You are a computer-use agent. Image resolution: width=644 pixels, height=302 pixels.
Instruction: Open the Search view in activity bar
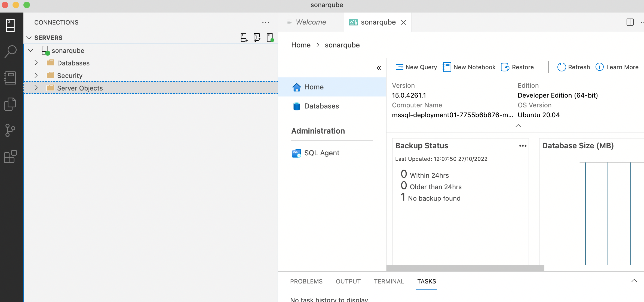10,51
